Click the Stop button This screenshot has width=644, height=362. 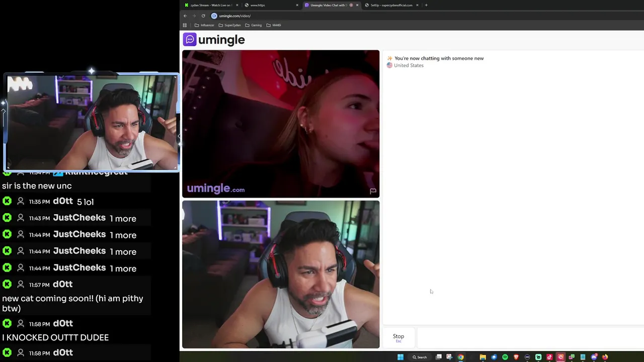click(398, 337)
